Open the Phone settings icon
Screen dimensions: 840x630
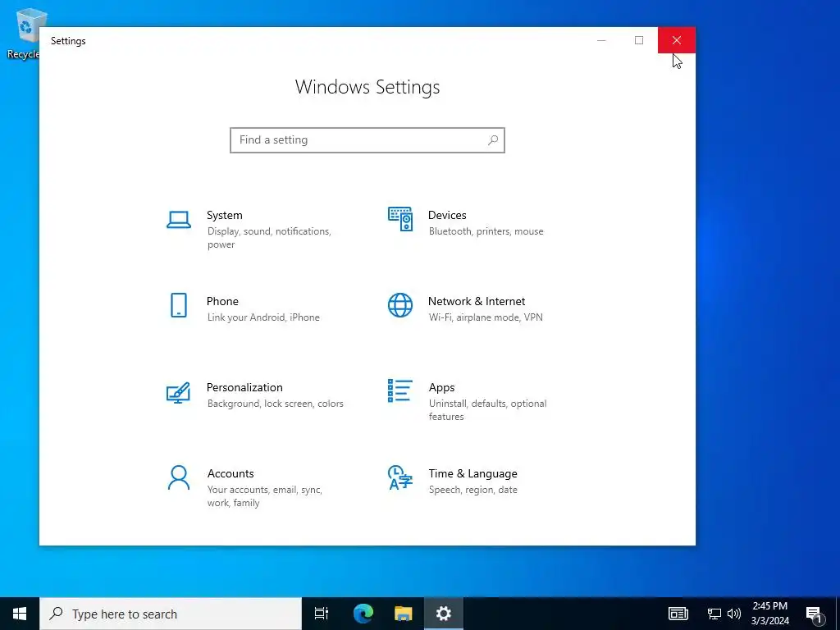(x=178, y=305)
